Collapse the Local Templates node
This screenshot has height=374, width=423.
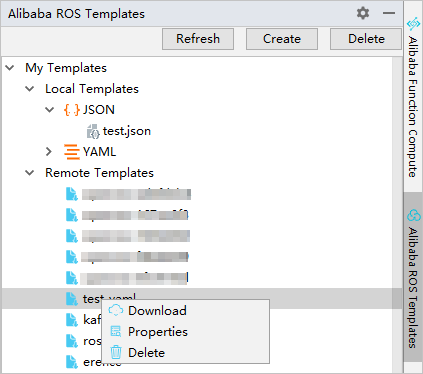(30, 89)
